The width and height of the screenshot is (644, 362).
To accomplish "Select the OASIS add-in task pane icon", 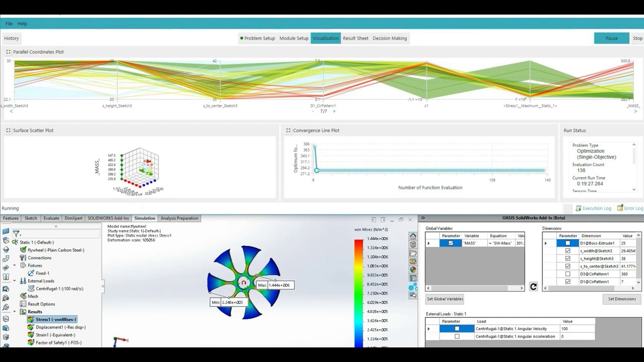I will tap(413, 287).
